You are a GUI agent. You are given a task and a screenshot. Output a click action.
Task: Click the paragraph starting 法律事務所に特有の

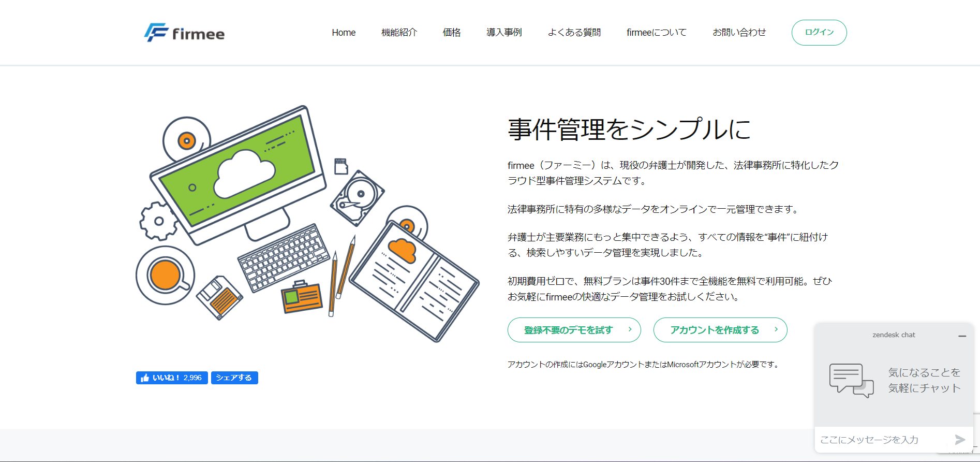pyautogui.click(x=654, y=209)
